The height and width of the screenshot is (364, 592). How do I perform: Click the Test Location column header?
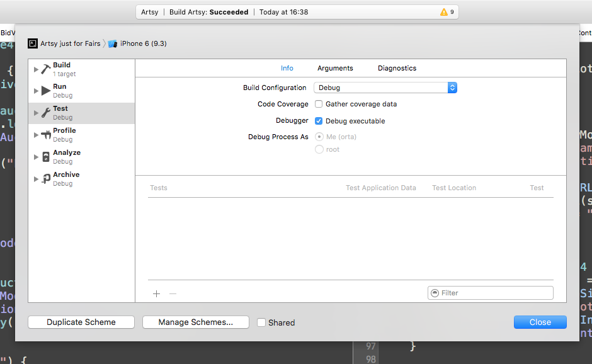pos(454,188)
